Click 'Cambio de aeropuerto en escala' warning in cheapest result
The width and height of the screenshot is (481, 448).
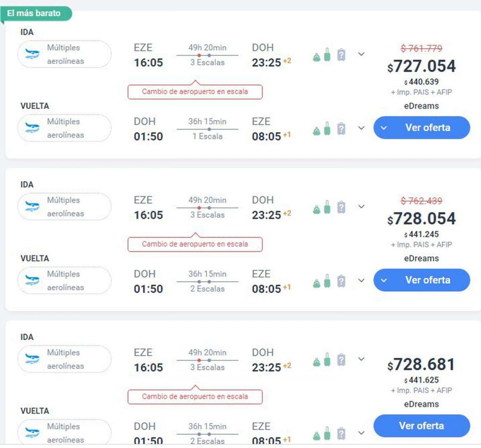pos(195,91)
